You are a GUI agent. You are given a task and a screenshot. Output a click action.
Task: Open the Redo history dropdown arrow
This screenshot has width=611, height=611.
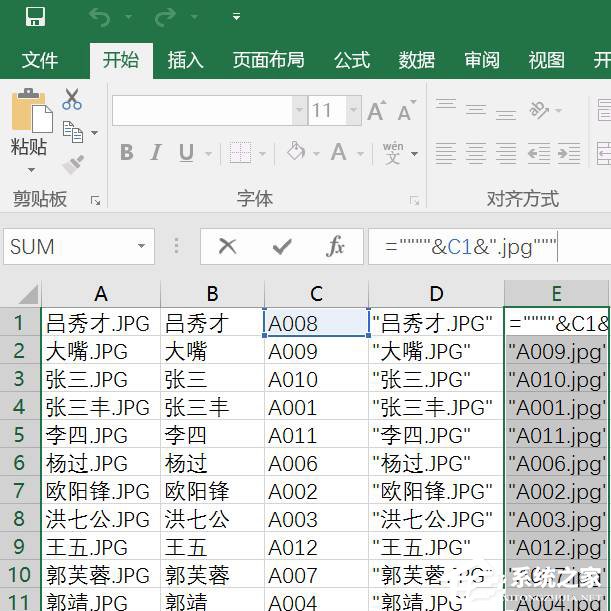(x=194, y=17)
